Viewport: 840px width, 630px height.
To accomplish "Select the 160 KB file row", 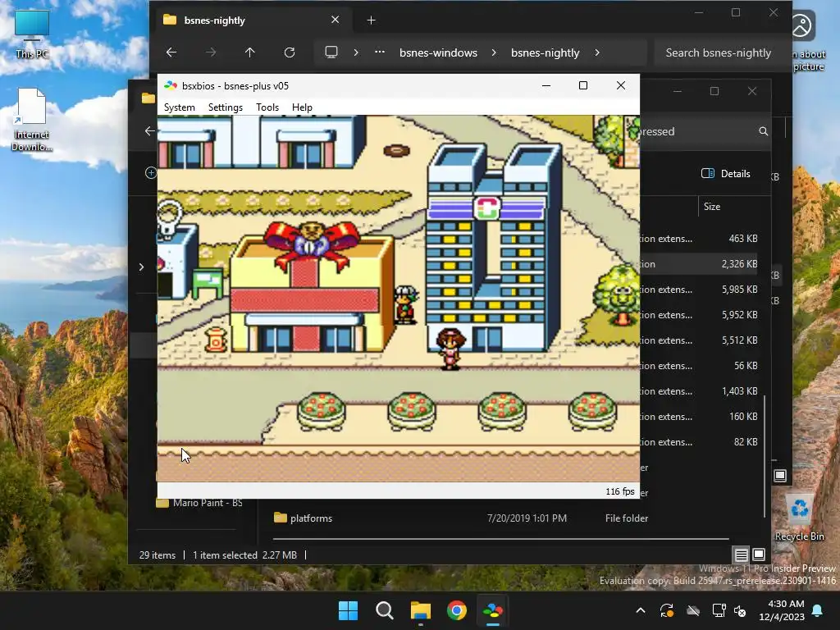I will tap(701, 417).
